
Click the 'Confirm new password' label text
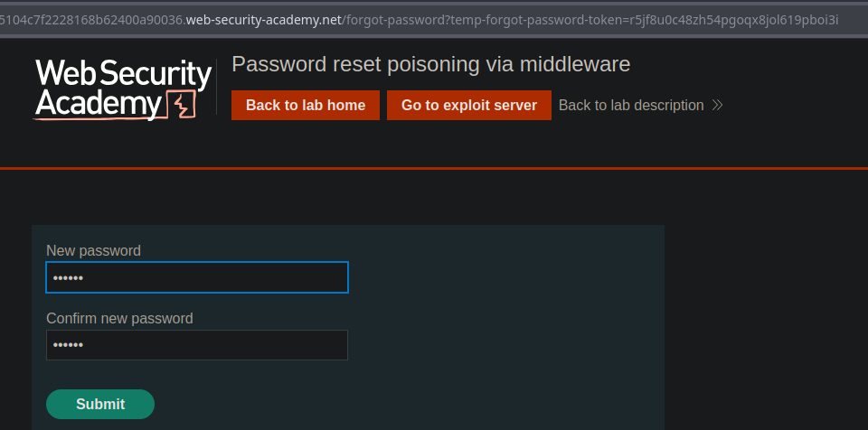[119, 318]
